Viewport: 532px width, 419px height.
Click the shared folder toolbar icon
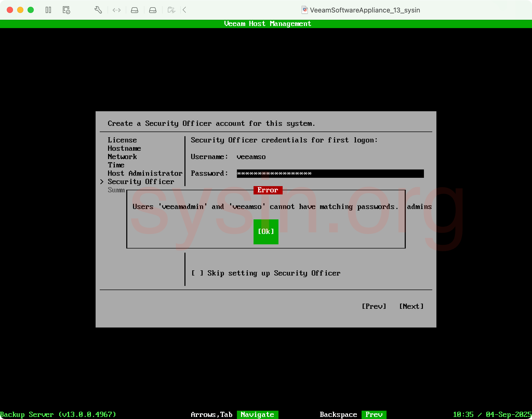171,10
